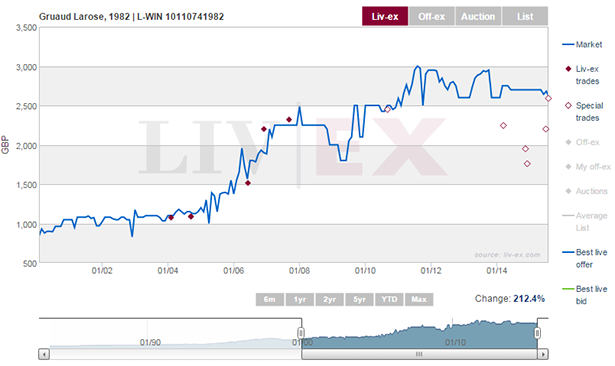615x366 pixels.
Task: Enable Auctions legend series
Action: click(x=586, y=191)
